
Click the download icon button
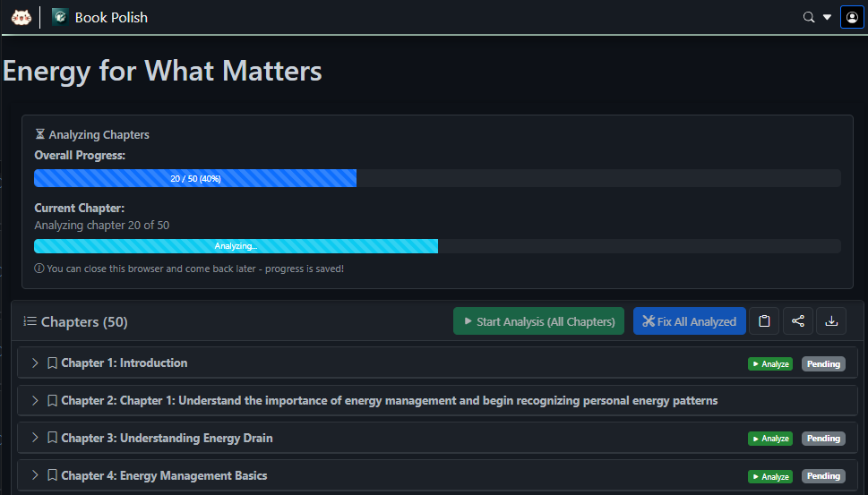(x=831, y=321)
